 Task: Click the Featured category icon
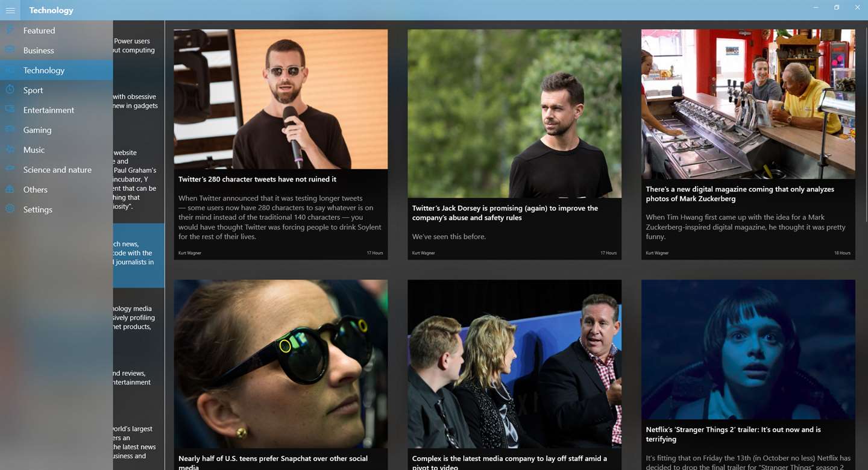click(10, 30)
